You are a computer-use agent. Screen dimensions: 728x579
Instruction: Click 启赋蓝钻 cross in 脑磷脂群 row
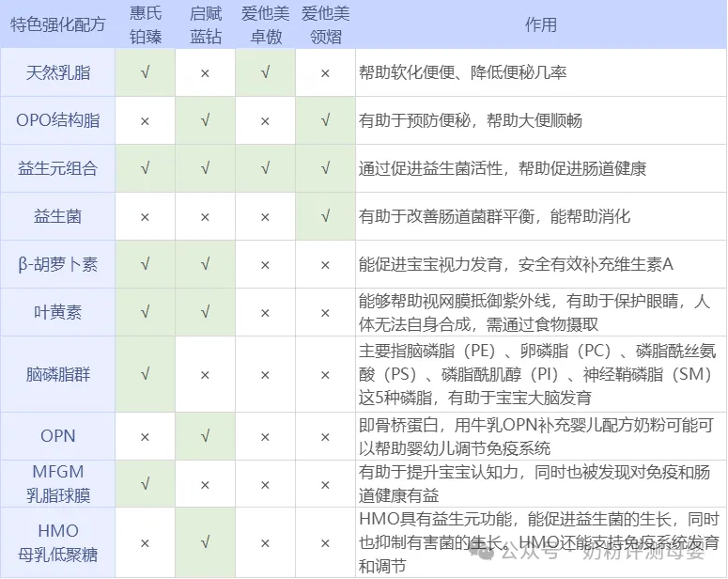click(x=205, y=375)
